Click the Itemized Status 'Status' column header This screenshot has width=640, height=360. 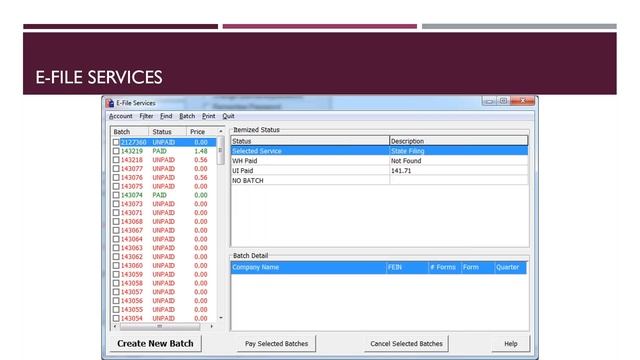click(310, 141)
